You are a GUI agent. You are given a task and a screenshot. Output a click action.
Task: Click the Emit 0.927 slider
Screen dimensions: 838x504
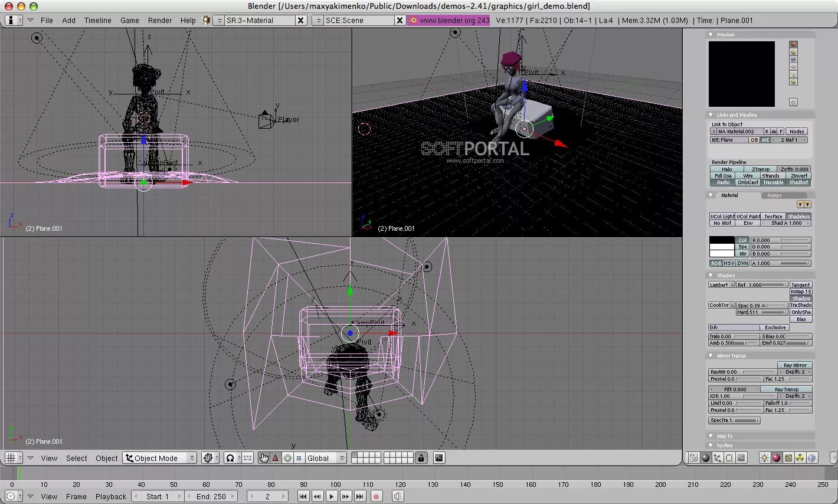(786, 343)
